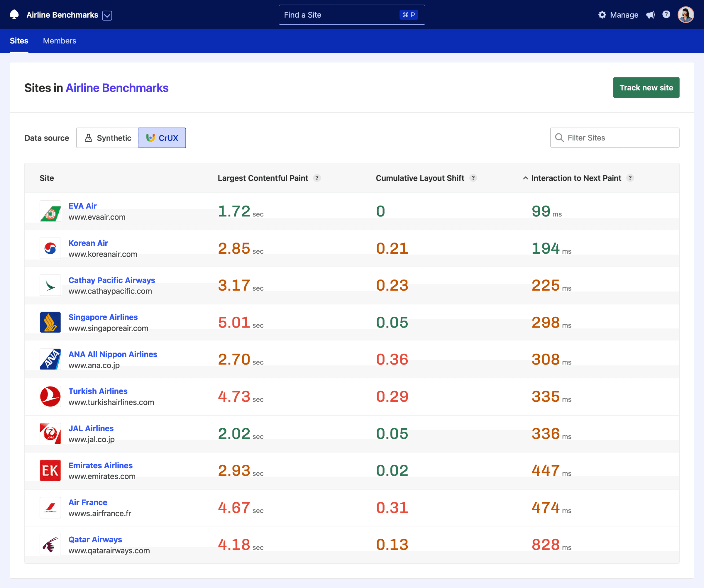Viewport: 704px width, 588px height.
Task: Click the green 1.72 sec LCP value for EVA Air
Action: click(234, 211)
